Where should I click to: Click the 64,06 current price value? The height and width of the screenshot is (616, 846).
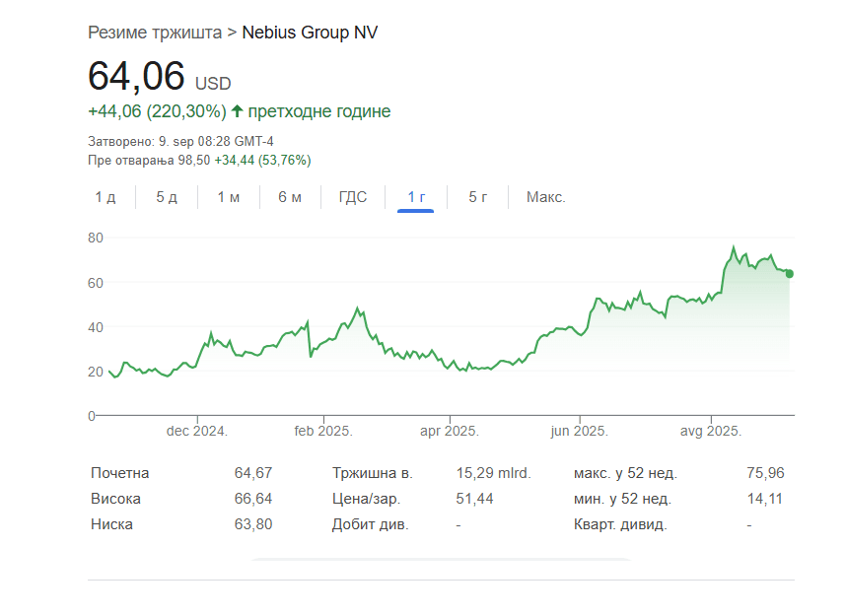(136, 76)
